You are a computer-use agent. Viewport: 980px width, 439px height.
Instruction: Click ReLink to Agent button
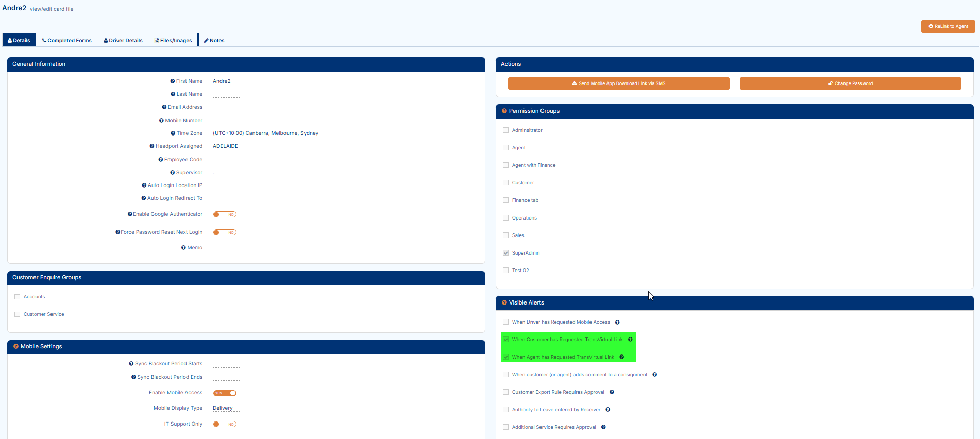(x=948, y=26)
